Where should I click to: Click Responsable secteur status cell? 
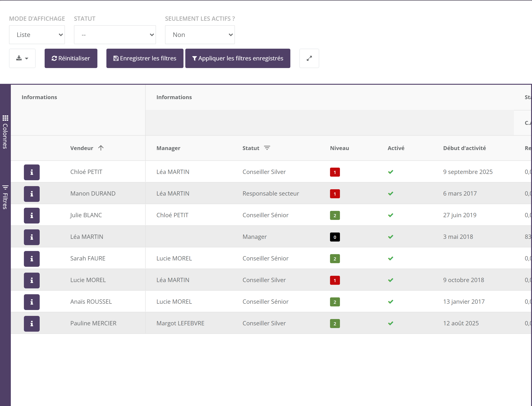click(271, 194)
